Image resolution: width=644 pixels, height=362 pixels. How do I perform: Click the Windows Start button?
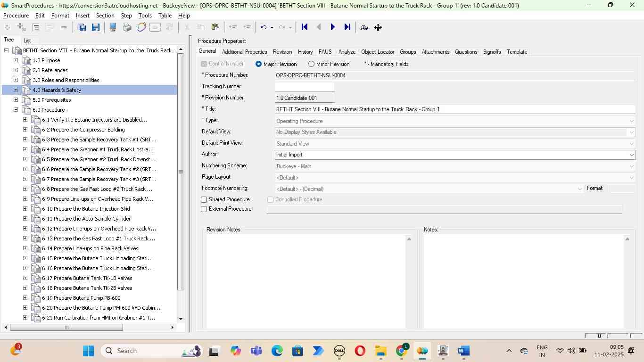(88, 351)
